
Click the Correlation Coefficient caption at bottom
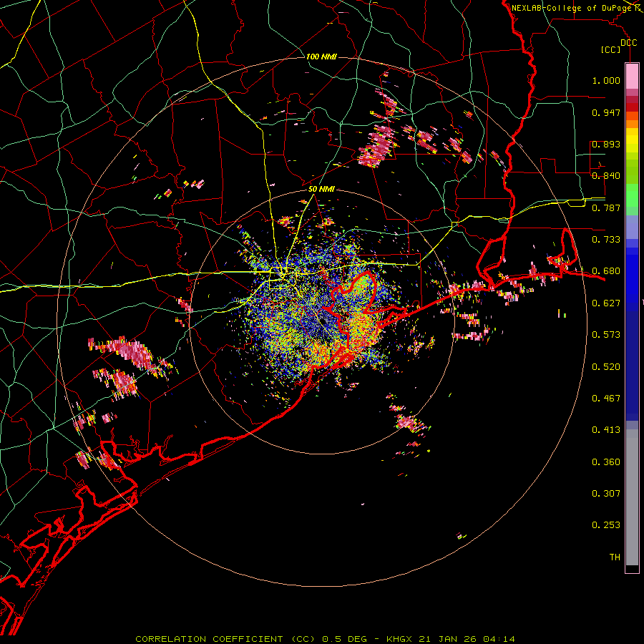(325, 639)
